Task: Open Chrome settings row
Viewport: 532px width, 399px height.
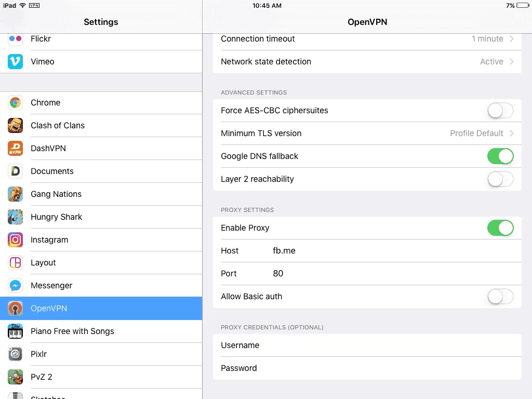Action: click(101, 102)
